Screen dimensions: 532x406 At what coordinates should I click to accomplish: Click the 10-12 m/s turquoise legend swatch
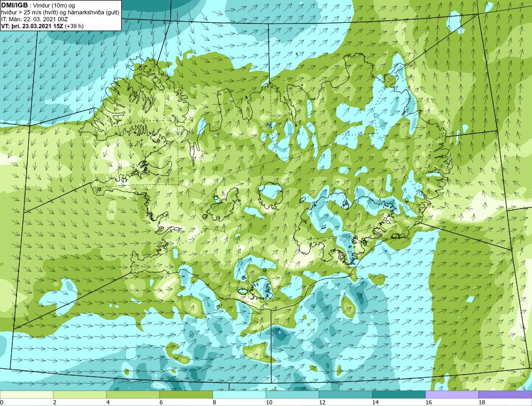click(293, 394)
